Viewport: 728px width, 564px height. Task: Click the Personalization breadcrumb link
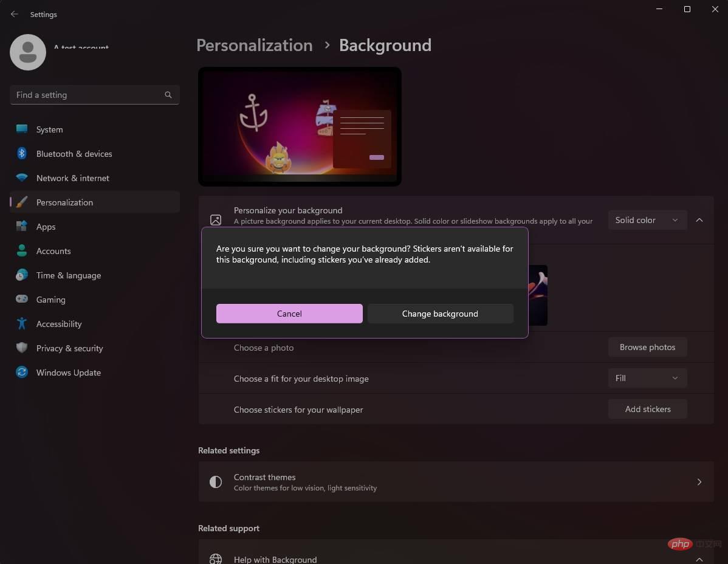coord(255,46)
